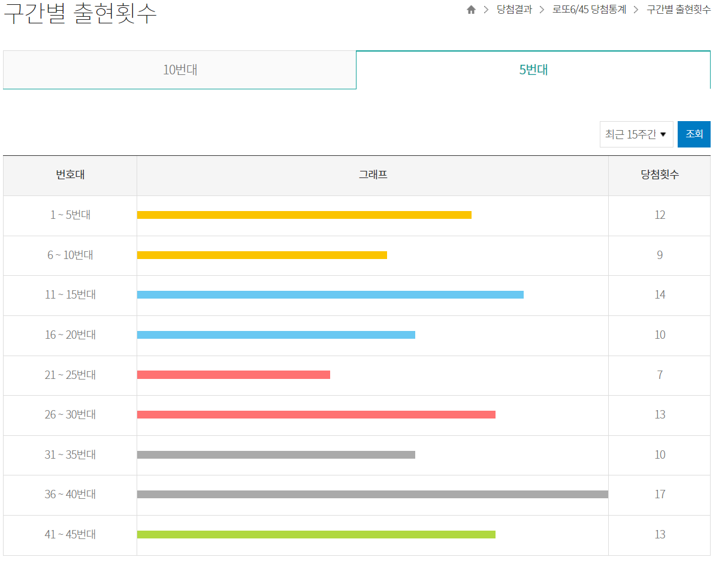Click the win count 17 cell
This screenshot has width=728, height=566.
pos(659,494)
